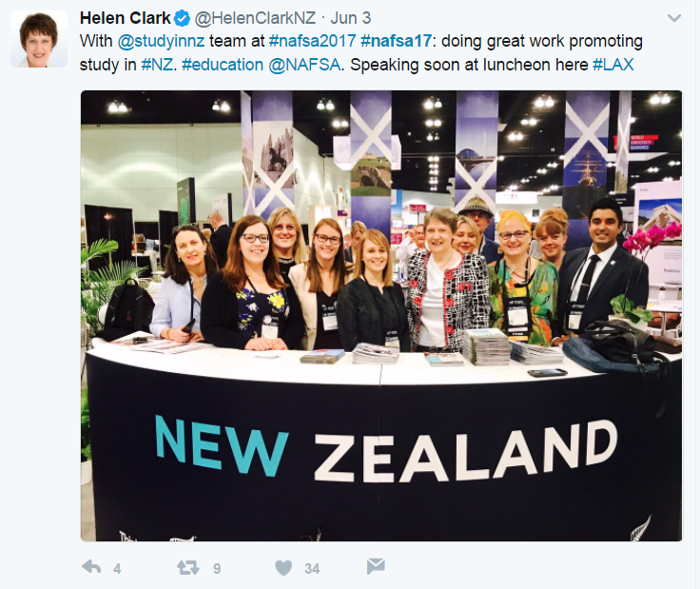The image size is (700, 589).
Task: Open the Jun 3 timestamp permalink
Action: tap(350, 18)
